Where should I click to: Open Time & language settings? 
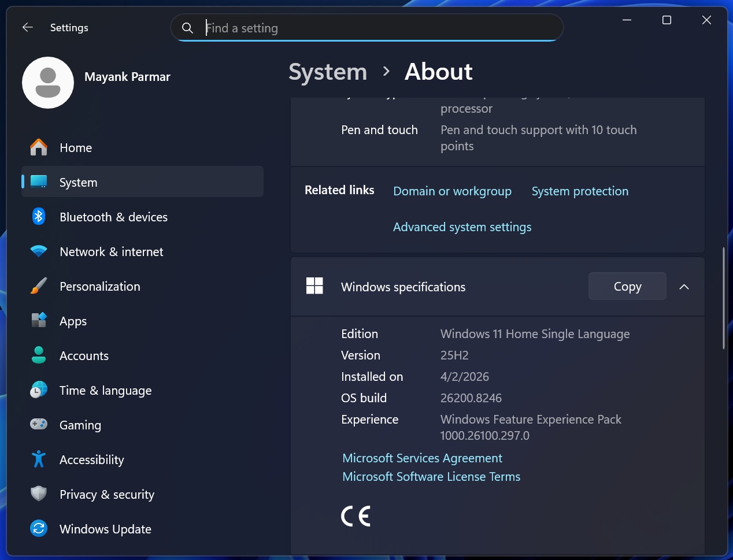[x=142, y=390]
